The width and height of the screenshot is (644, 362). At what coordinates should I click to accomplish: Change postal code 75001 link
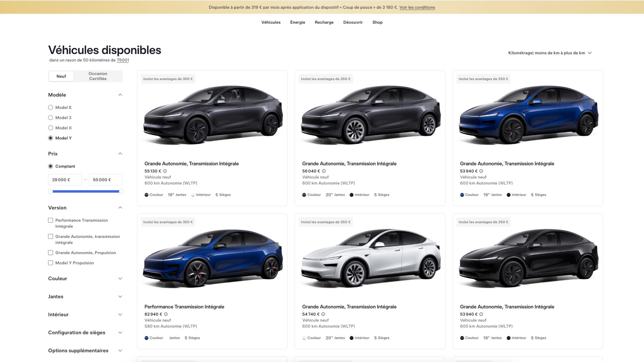click(123, 60)
